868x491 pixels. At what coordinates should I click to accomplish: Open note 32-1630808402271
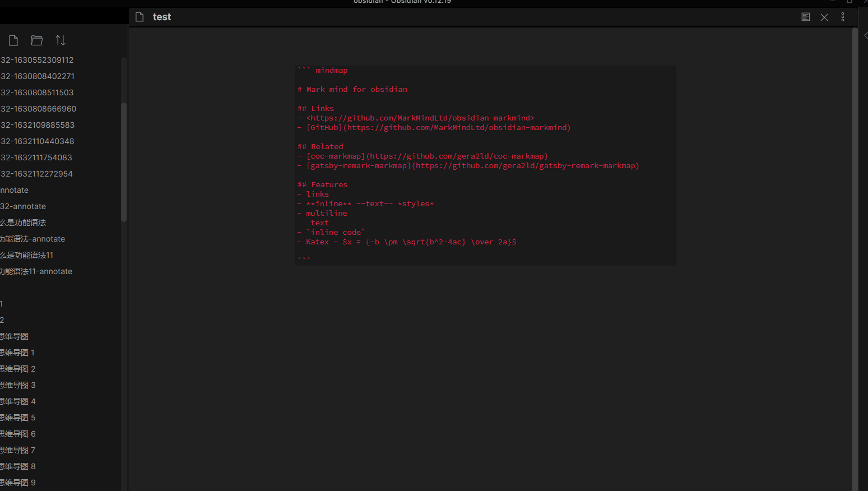pos(38,76)
